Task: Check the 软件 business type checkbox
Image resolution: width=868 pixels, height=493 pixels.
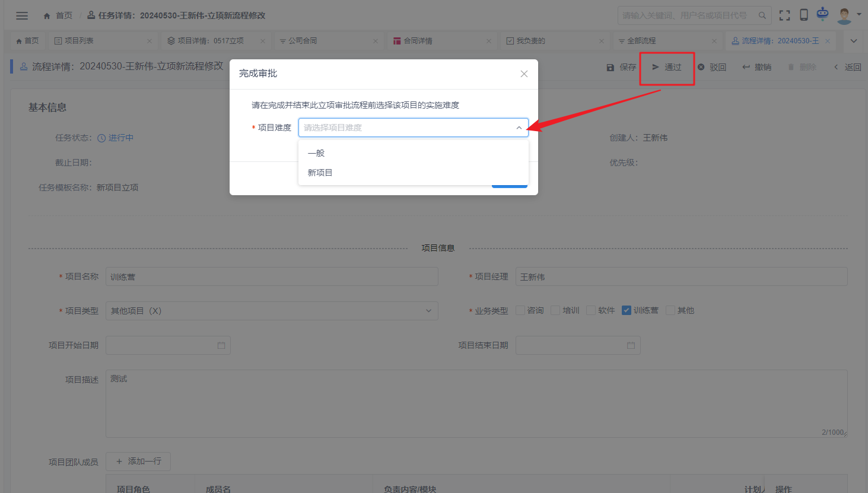Action: (x=591, y=310)
